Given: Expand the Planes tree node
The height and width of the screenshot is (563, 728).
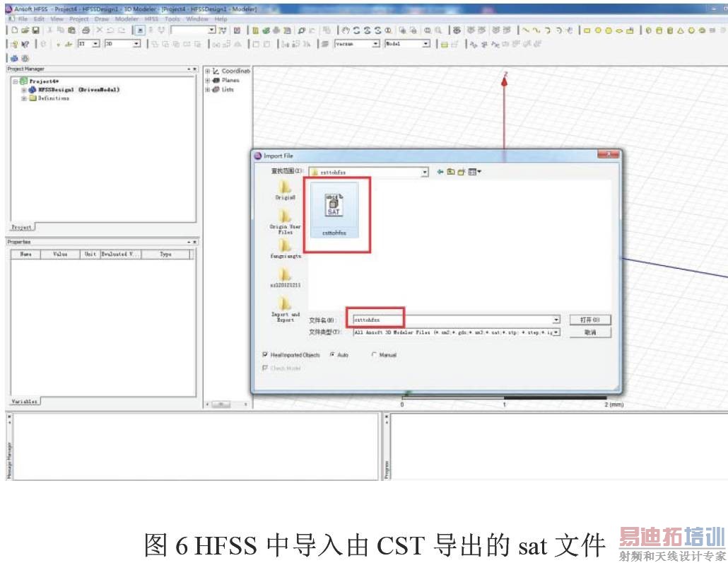Looking at the screenshot, I should [x=208, y=81].
